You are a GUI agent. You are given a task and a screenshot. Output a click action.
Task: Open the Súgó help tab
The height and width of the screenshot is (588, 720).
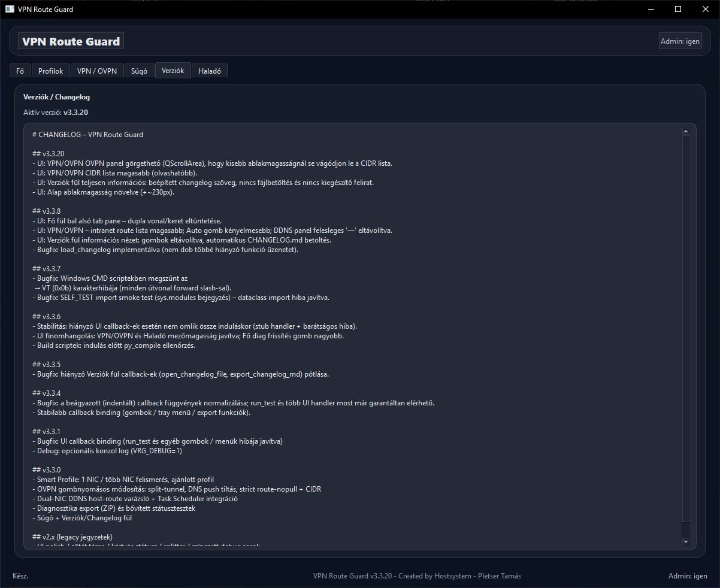coord(140,71)
